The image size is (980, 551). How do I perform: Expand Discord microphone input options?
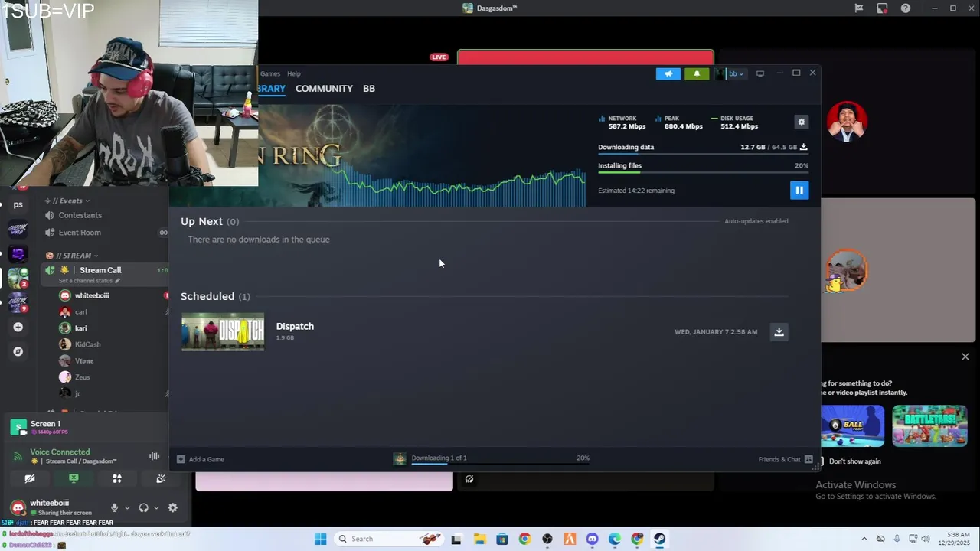coord(127,507)
